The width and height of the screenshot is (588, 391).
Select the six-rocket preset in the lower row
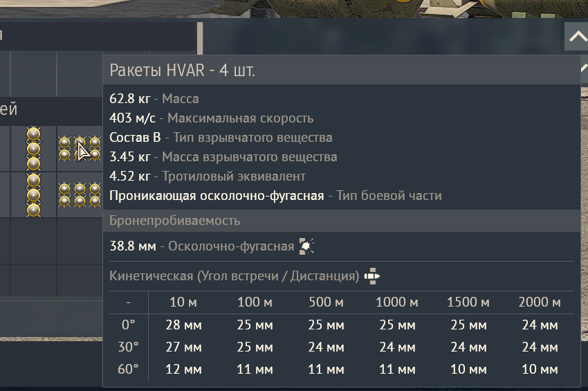[80, 194]
